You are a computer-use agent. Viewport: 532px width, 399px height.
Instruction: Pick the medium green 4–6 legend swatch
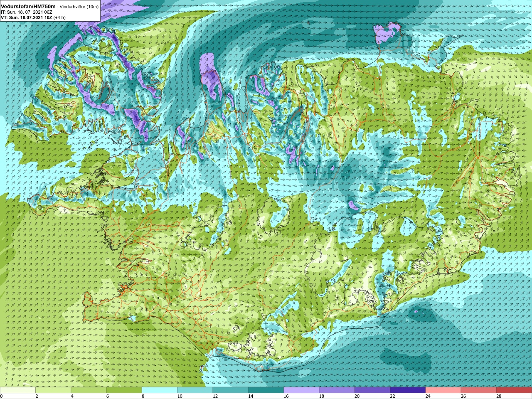[x=89, y=390]
